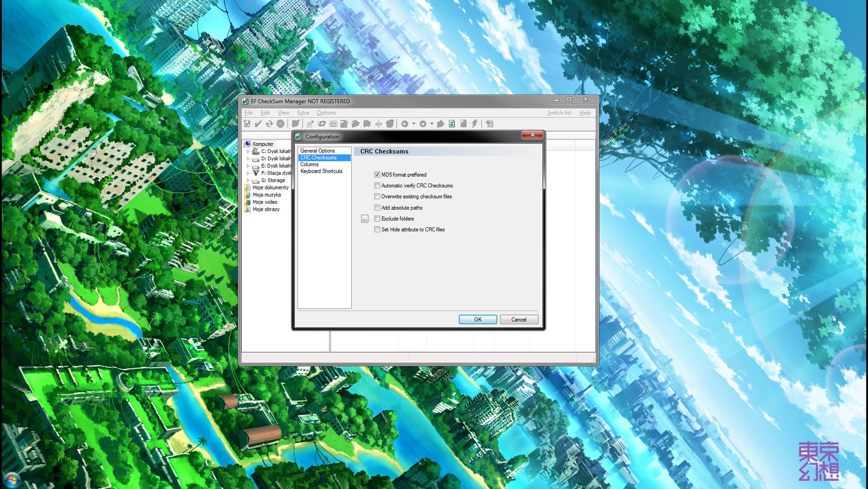
Task: Click the EF CheckSum Manager title bar icon
Action: (245, 101)
